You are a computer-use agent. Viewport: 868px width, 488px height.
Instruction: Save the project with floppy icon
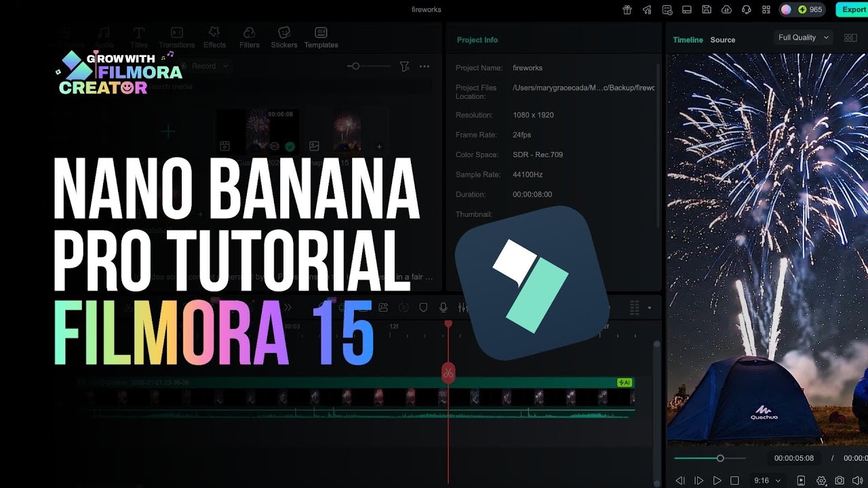pos(707,9)
